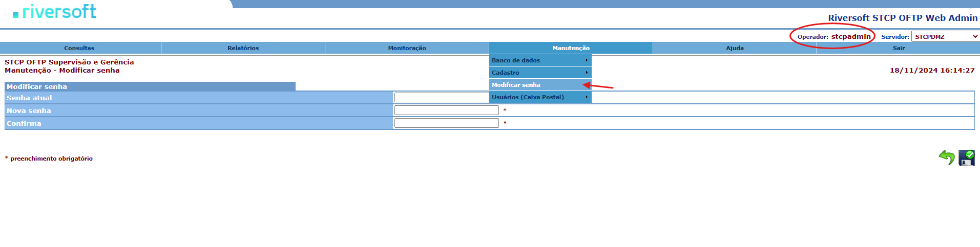The height and width of the screenshot is (247, 980).
Task: Click the Nova senha label
Action: pyautogui.click(x=29, y=110)
